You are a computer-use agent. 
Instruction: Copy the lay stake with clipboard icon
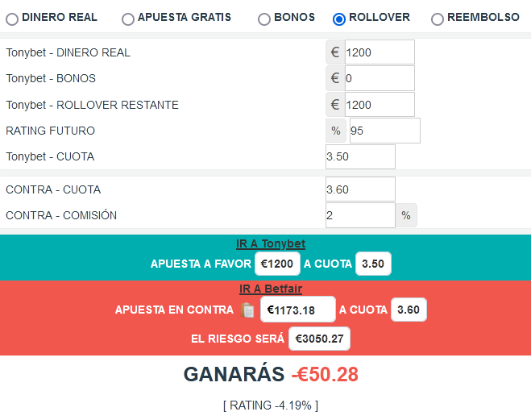pos(248,310)
